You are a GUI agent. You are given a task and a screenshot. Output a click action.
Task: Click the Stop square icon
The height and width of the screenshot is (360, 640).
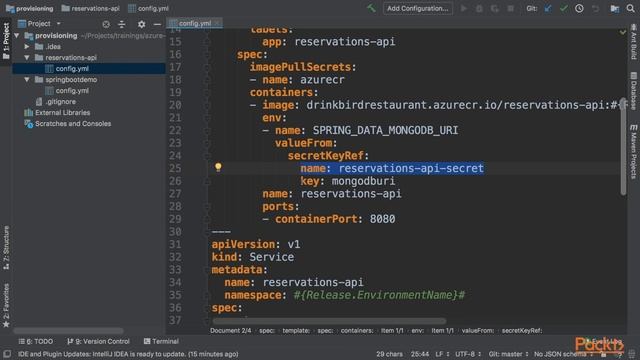[x=510, y=8]
